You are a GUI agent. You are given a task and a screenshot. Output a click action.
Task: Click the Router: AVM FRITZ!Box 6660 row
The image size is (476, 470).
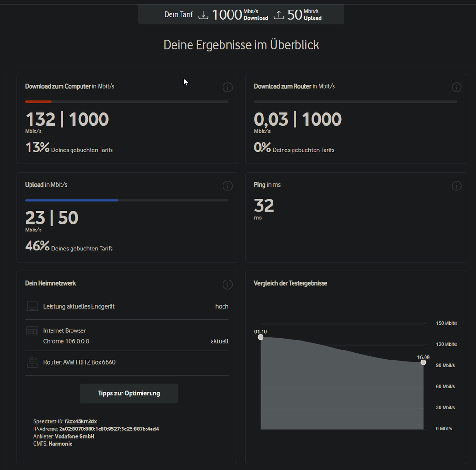pyautogui.click(x=127, y=362)
